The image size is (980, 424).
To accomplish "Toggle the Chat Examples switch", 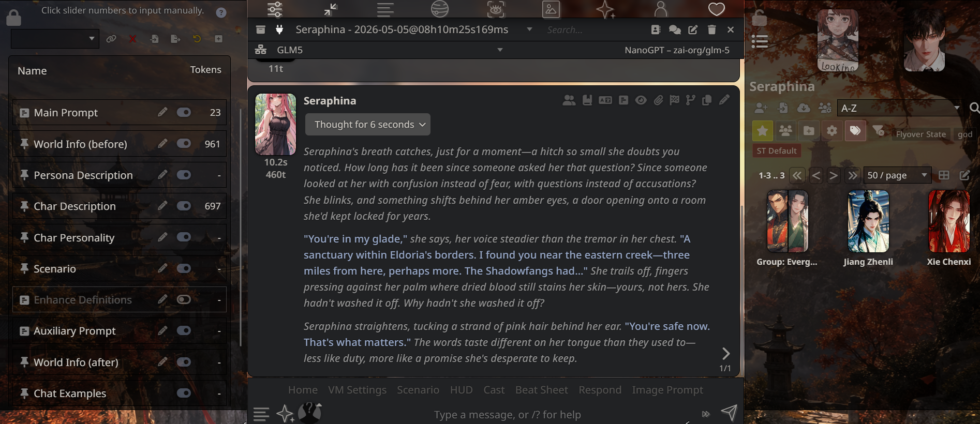I will pyautogui.click(x=184, y=393).
